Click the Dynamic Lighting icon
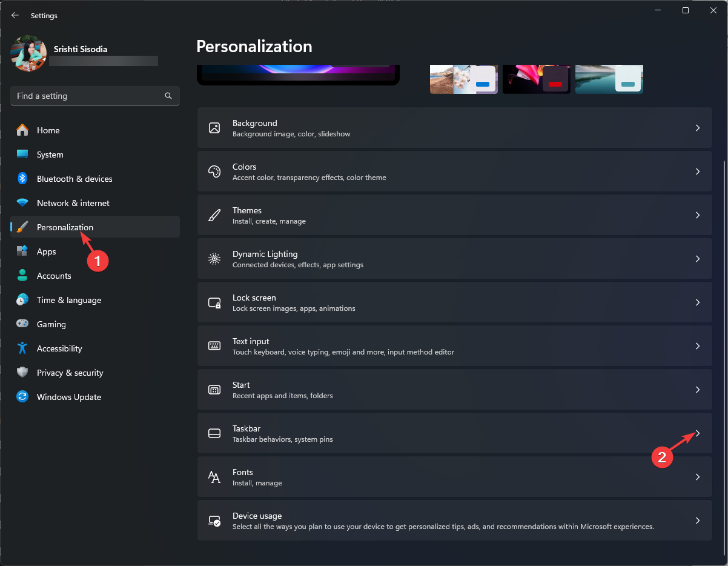Screen dimensions: 728x566 click(214, 259)
